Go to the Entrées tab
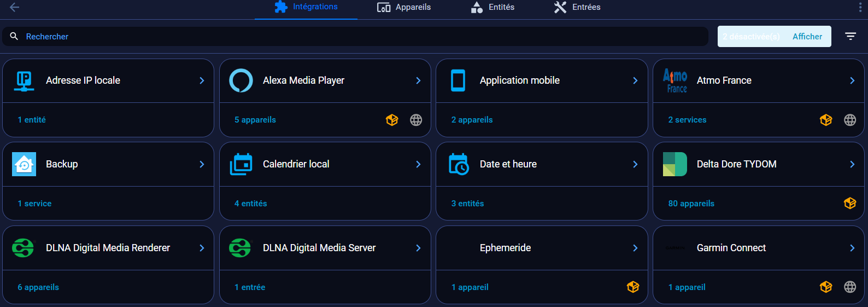 (x=577, y=7)
